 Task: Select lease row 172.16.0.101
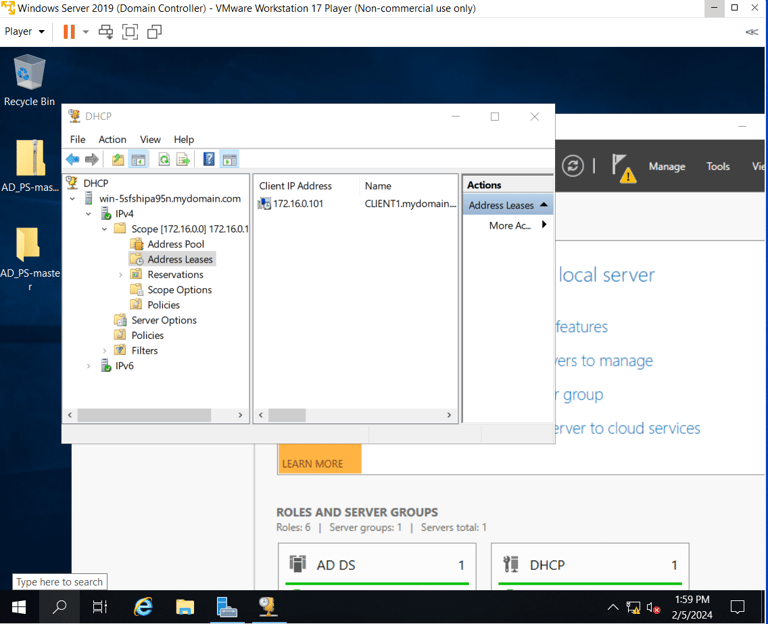click(356, 204)
